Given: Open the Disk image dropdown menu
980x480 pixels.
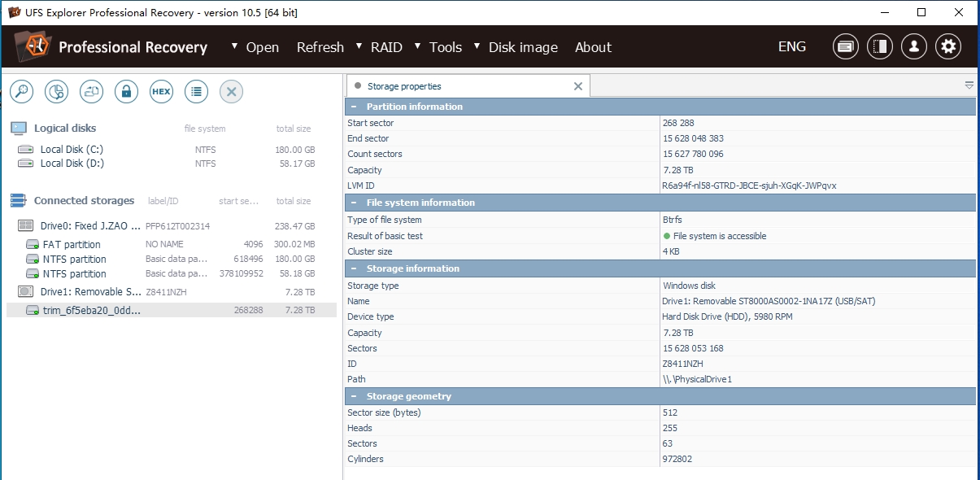Looking at the screenshot, I should [516, 47].
